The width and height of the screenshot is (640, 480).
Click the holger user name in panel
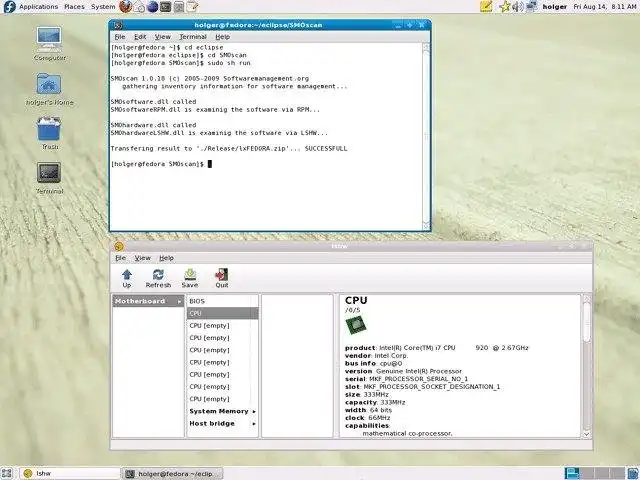pos(554,7)
